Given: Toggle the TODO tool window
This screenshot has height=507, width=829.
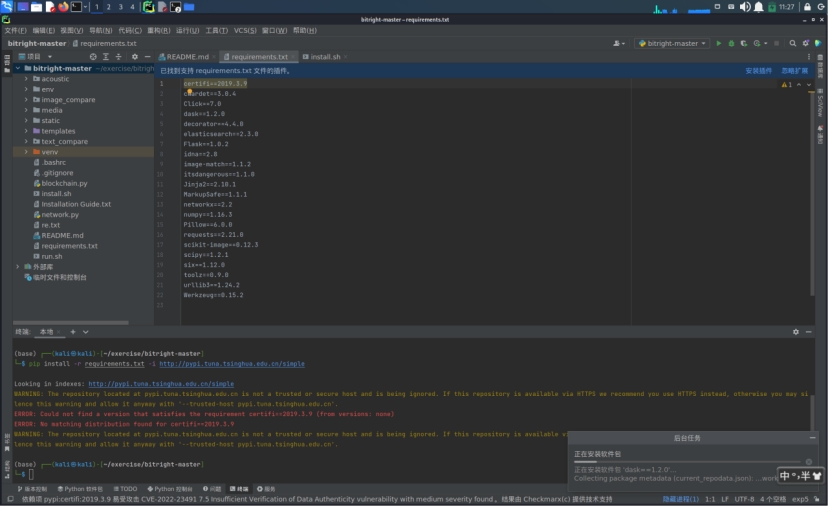Looking at the screenshot, I should click(x=125, y=489).
